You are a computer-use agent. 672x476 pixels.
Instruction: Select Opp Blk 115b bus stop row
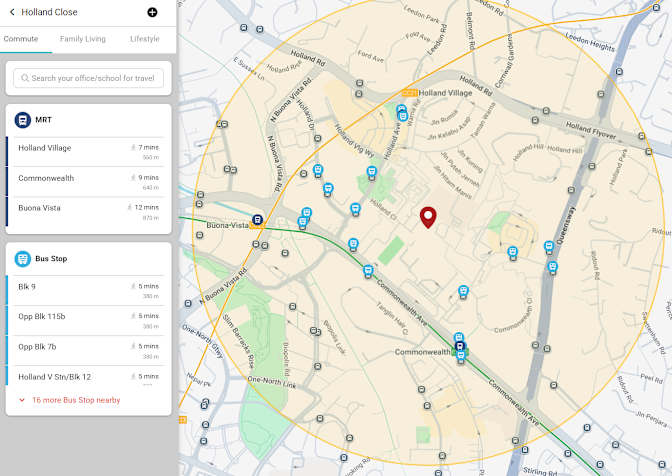[88, 320]
